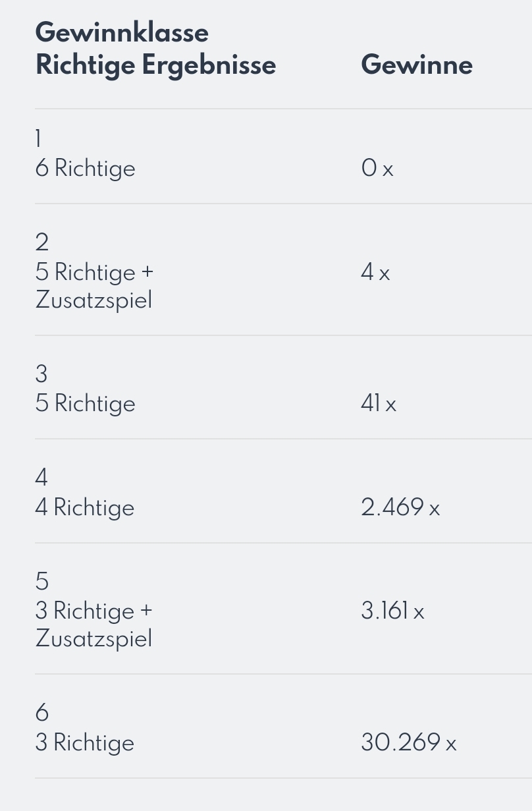Select the 0 x winners value
This screenshot has width=532, height=811.
pyautogui.click(x=377, y=169)
